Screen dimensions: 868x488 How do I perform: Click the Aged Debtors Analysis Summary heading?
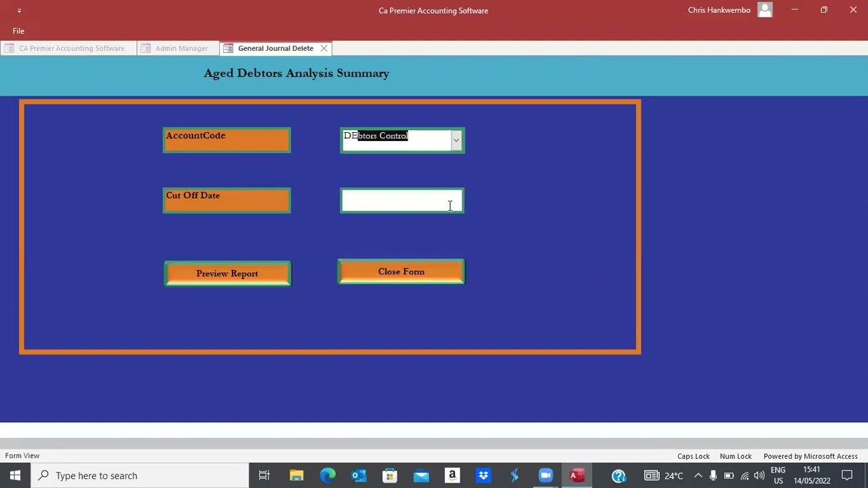296,73
